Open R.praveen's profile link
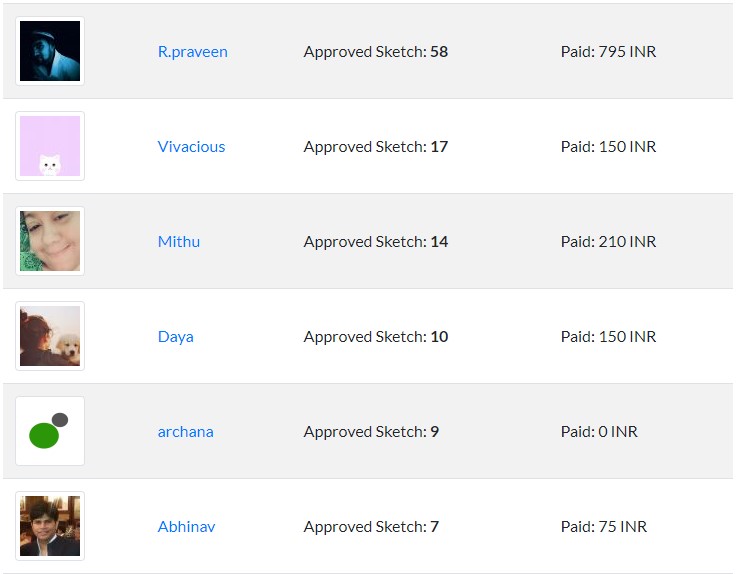Viewport: 737px width, 574px height. (x=193, y=51)
